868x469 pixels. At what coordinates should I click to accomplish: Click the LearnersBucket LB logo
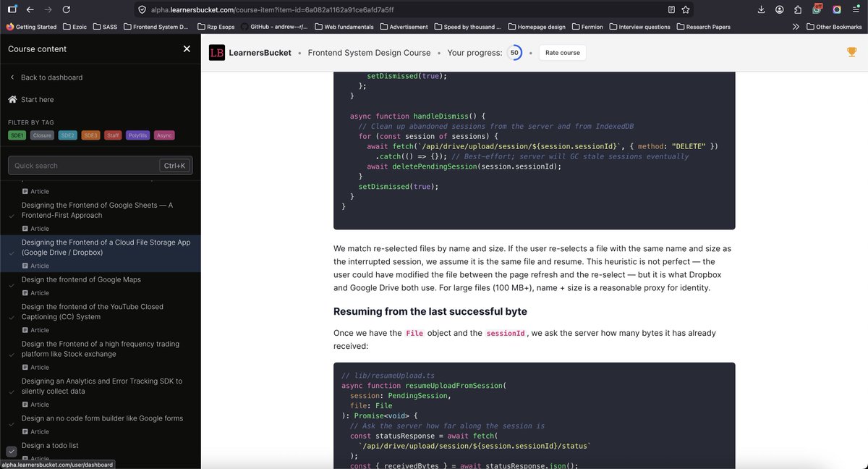(216, 53)
